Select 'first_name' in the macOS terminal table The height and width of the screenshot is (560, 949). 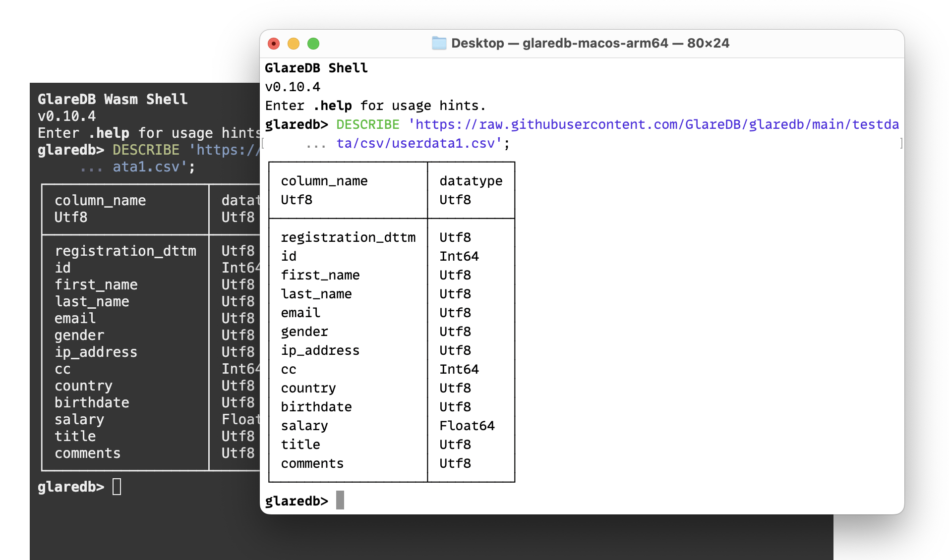point(320,275)
